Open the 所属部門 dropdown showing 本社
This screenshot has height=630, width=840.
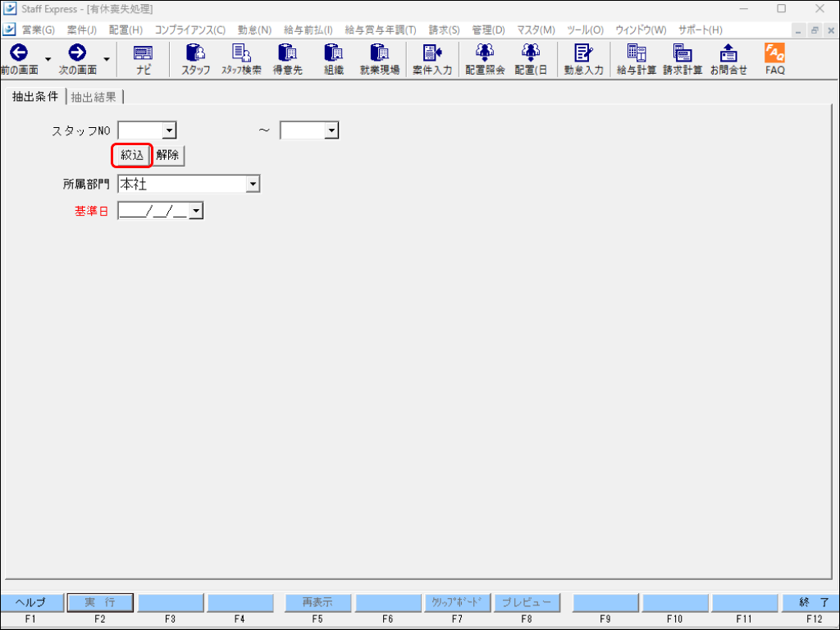(x=253, y=185)
